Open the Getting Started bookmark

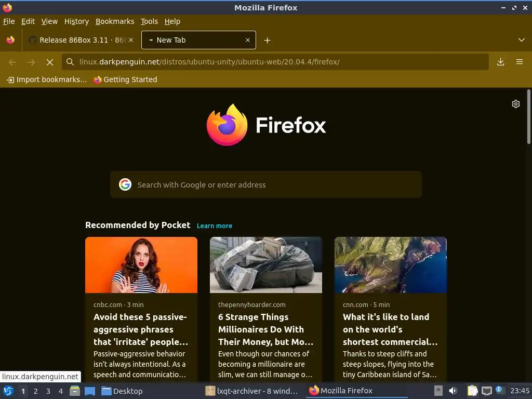[x=126, y=79]
